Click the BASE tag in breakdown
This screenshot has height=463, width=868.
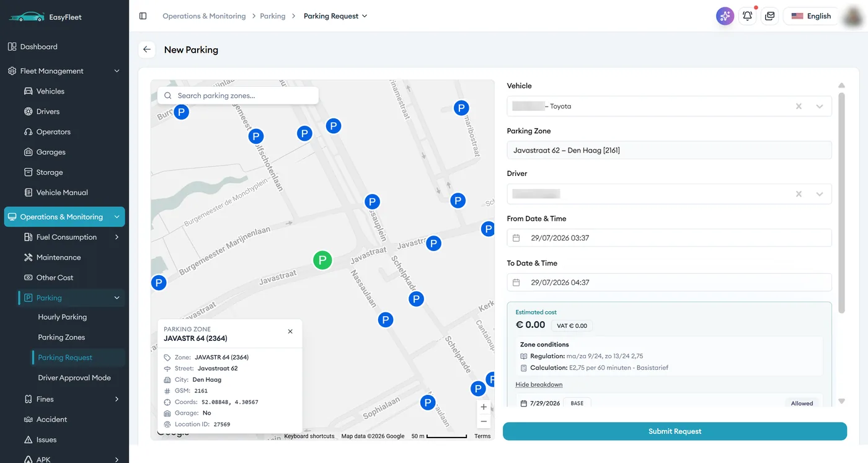577,403
